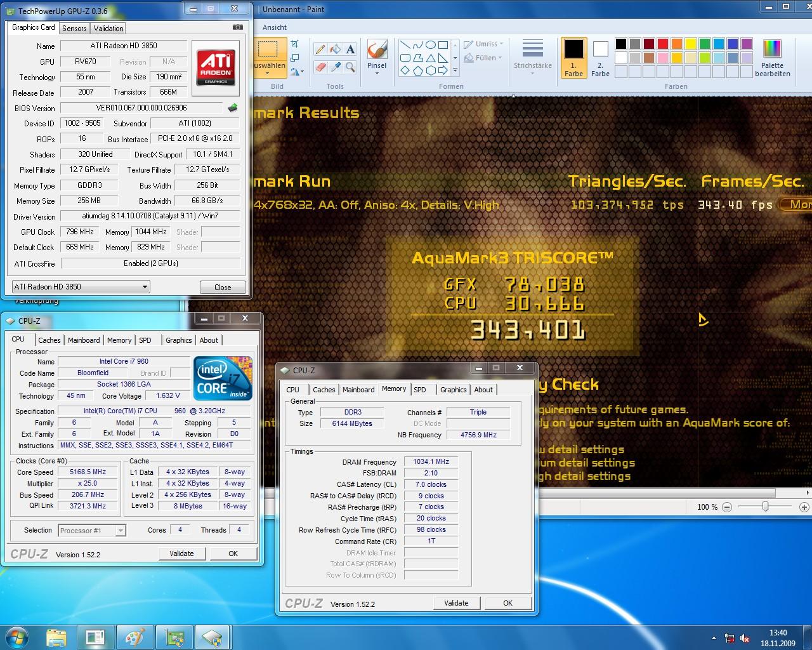Click the Crop icon in Paint's Bild group
This screenshot has height=650, width=812.
click(295, 43)
